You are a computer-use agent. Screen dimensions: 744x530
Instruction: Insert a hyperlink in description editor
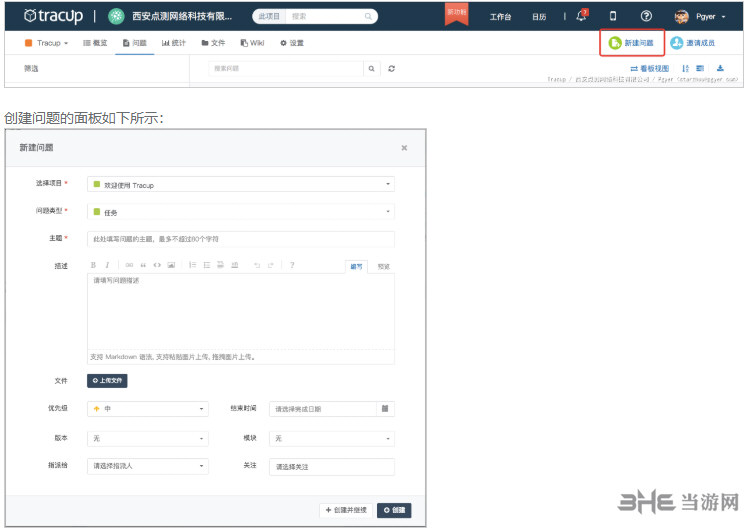tap(129, 265)
